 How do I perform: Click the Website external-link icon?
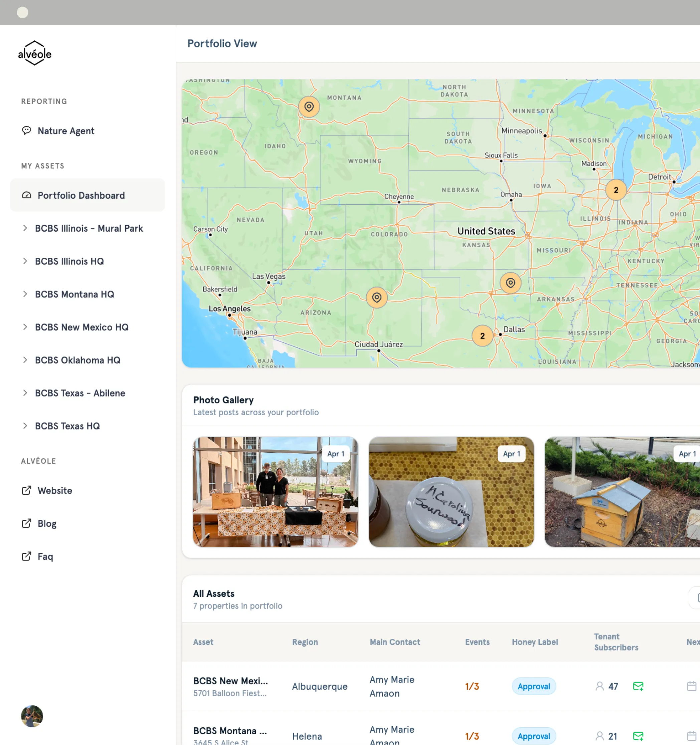(x=26, y=490)
